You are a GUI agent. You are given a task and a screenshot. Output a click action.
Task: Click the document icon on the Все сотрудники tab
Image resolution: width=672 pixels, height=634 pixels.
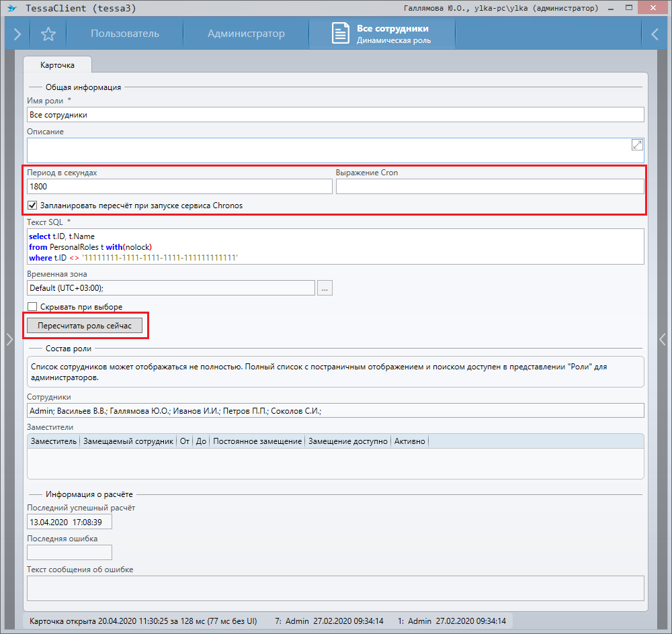(x=341, y=34)
